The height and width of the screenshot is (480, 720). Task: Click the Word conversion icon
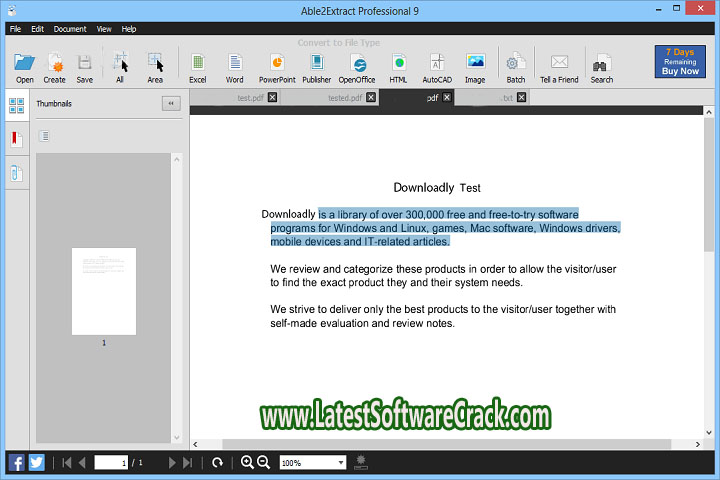click(x=234, y=65)
